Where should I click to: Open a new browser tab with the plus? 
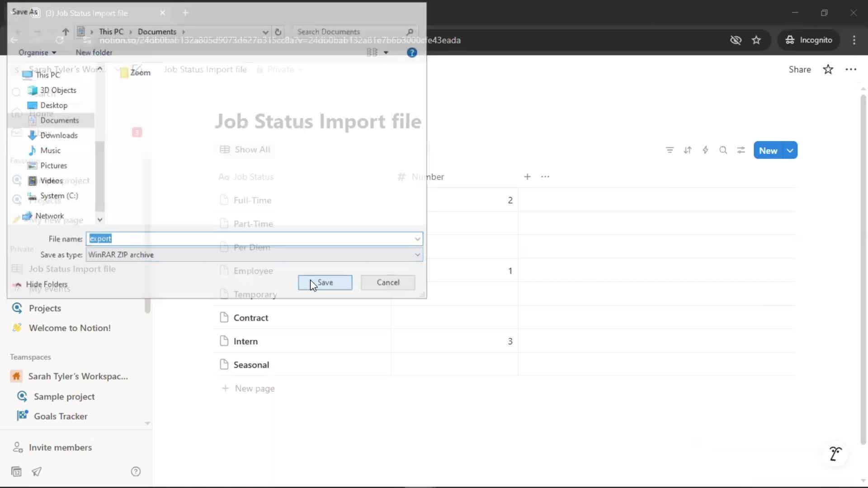(x=185, y=13)
